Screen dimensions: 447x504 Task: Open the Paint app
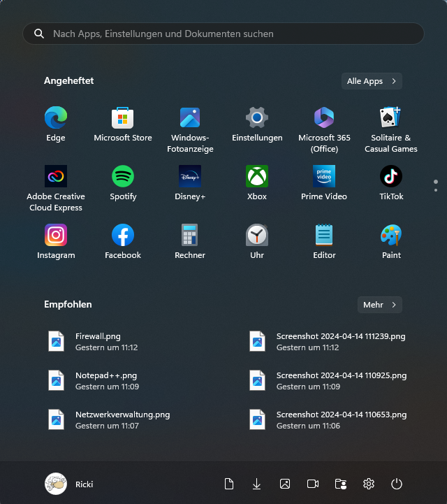(391, 236)
